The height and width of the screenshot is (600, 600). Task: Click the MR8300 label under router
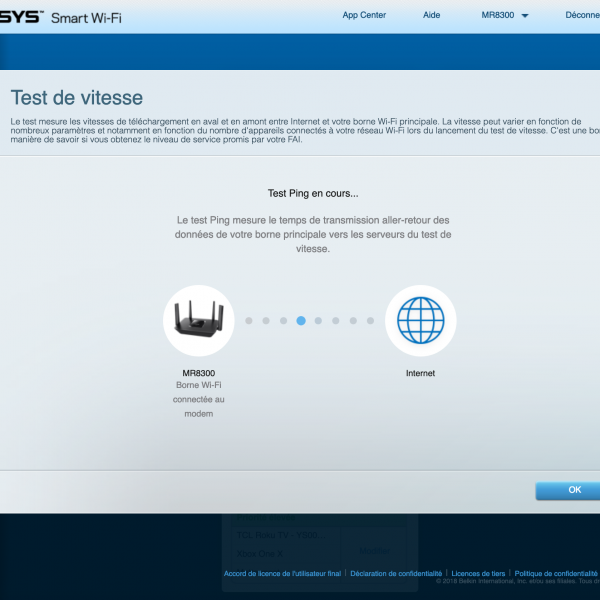click(x=198, y=373)
